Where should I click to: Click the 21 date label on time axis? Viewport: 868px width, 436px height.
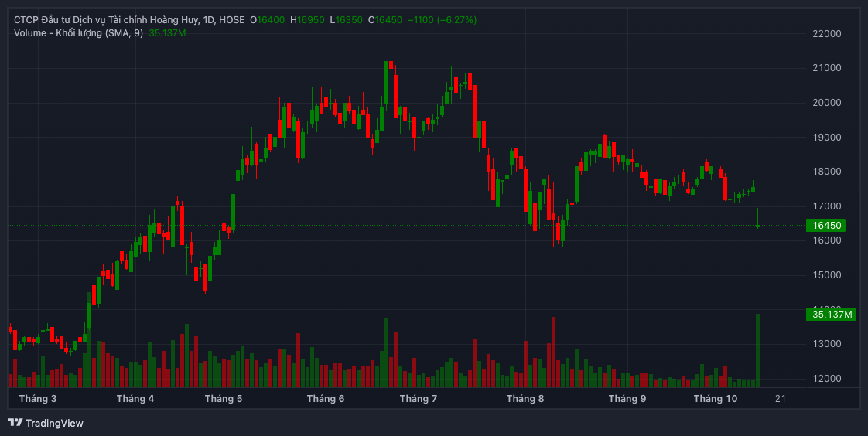point(781,399)
